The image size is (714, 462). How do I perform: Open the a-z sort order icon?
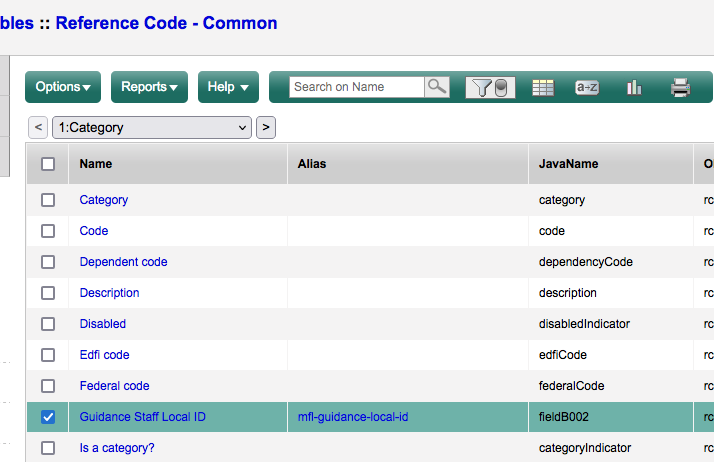pos(587,88)
